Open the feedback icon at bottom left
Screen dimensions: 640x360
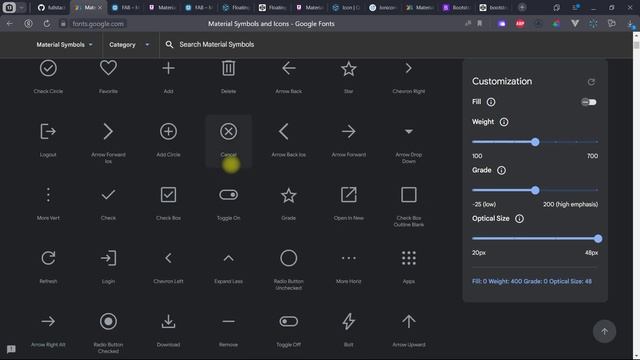coord(11,349)
